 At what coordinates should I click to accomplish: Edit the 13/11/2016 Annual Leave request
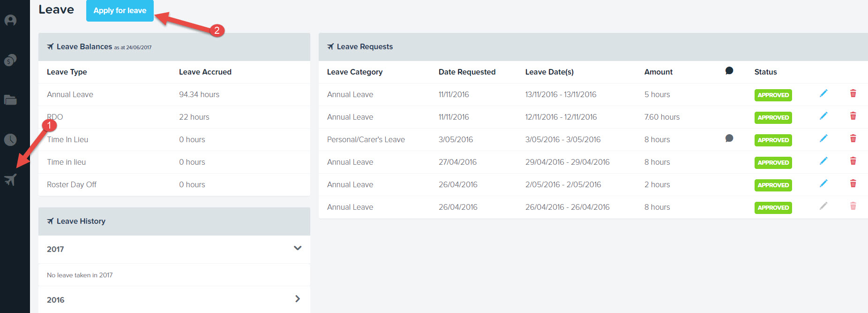click(823, 93)
